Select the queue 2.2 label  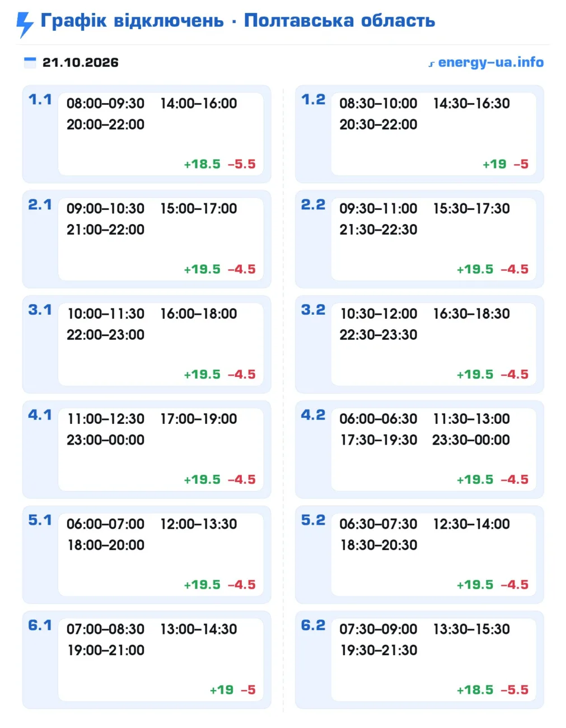click(x=313, y=204)
